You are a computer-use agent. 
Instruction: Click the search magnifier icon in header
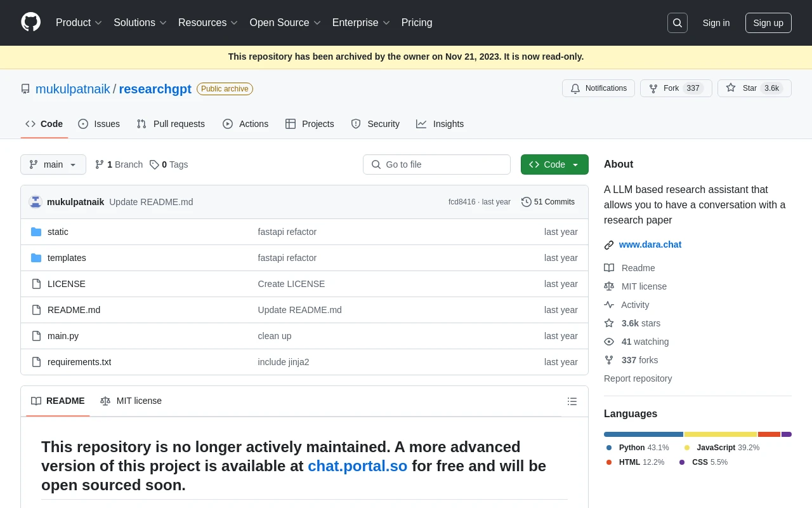[x=677, y=23]
